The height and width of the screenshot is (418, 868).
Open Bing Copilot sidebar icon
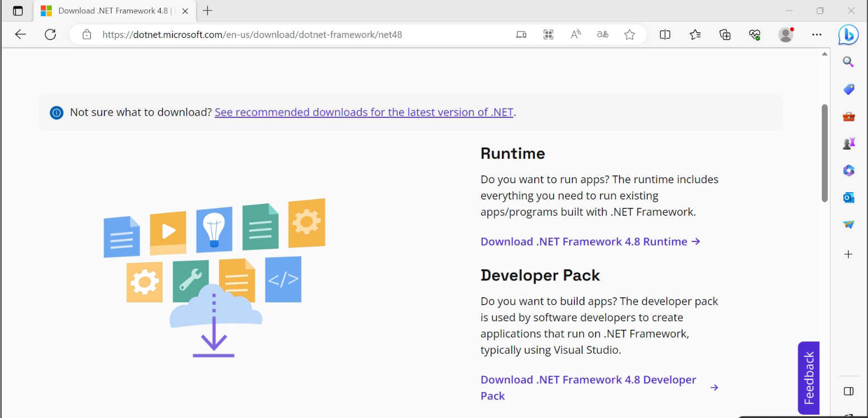tap(848, 35)
